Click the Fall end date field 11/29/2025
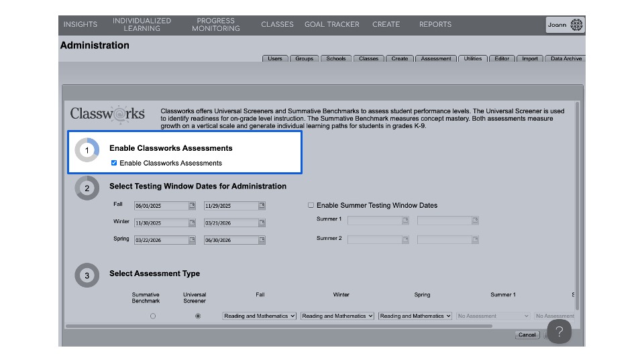This screenshot has height=362, width=644. 231,206
